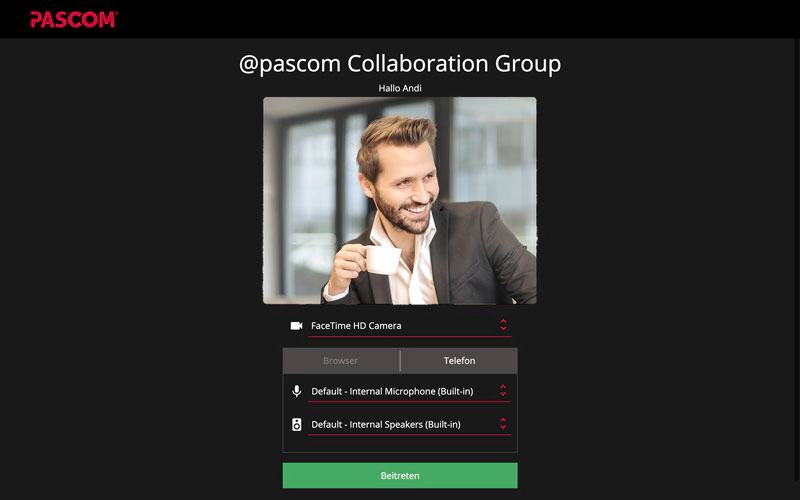The height and width of the screenshot is (500, 800).
Task: Click the microphone icon
Action: [296, 391]
